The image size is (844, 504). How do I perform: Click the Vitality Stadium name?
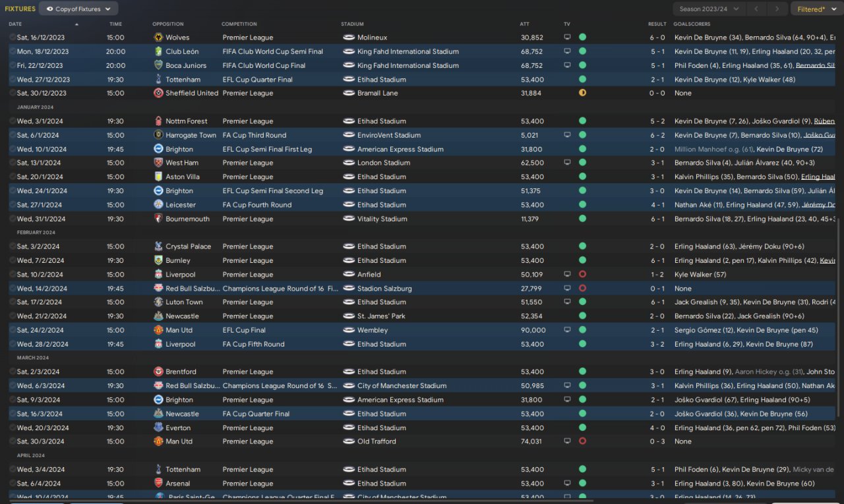coord(382,219)
